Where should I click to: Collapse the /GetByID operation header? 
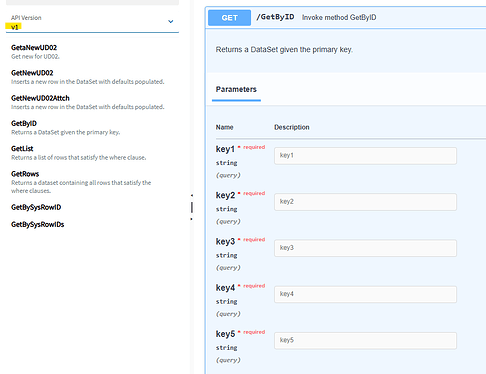click(346, 18)
